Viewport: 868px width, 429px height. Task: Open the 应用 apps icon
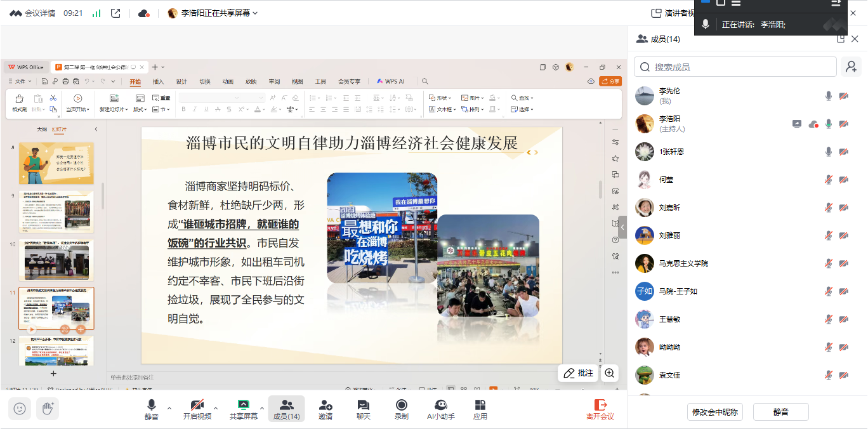tap(480, 409)
